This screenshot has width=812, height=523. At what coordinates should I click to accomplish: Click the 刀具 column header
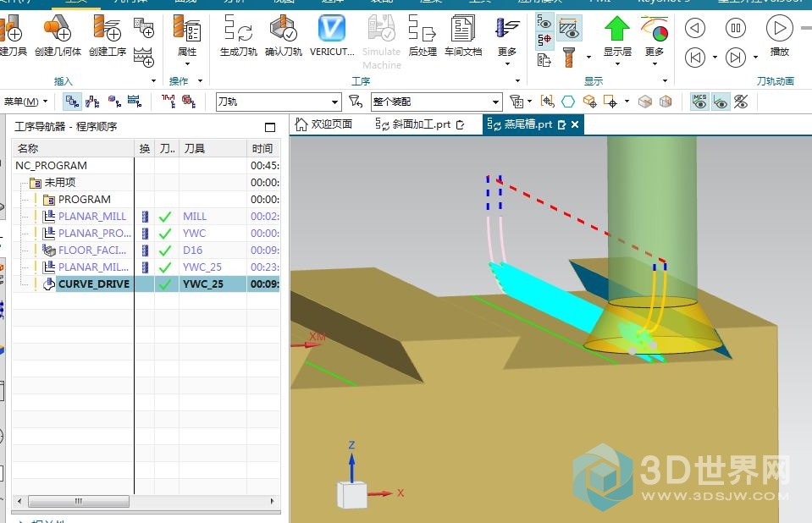point(213,149)
